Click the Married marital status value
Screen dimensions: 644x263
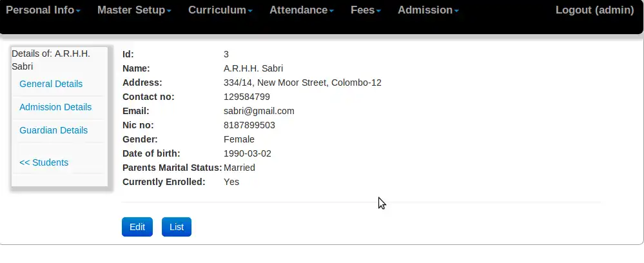point(239,168)
